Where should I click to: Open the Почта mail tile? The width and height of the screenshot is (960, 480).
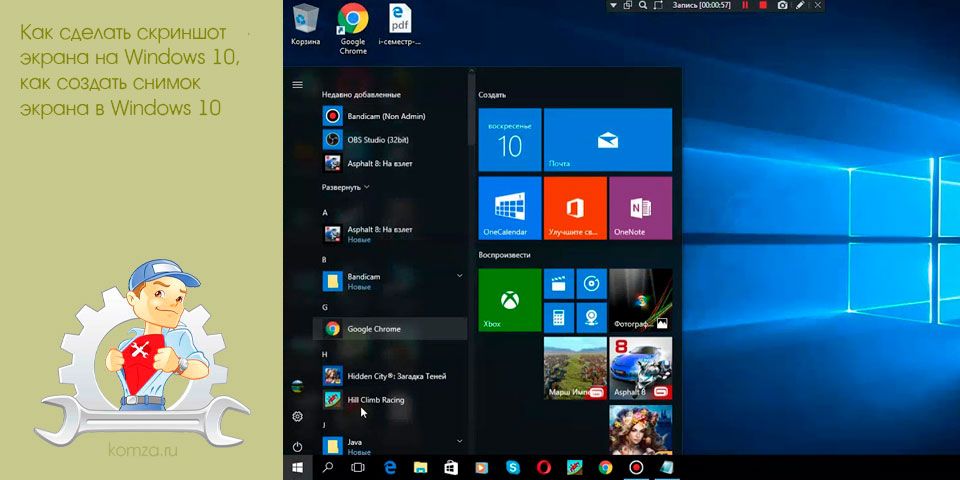point(608,140)
